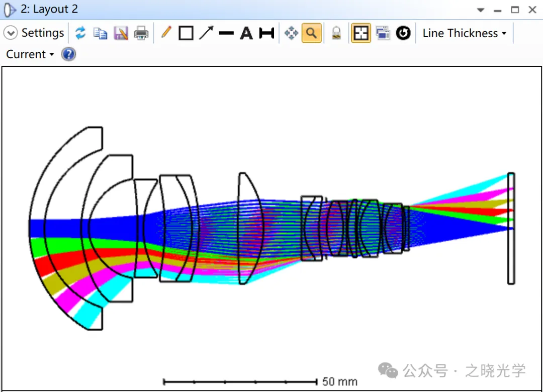Open the Current configuration dropdown

coord(30,54)
